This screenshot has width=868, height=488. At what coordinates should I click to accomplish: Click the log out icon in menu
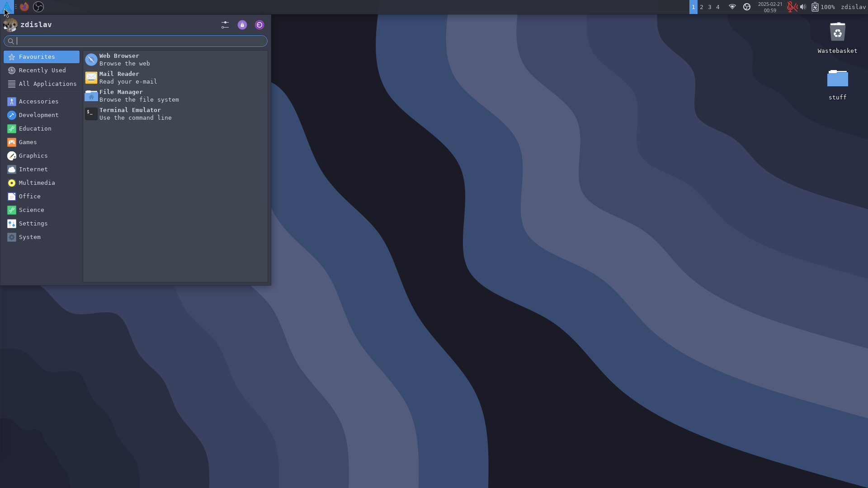[x=259, y=25]
